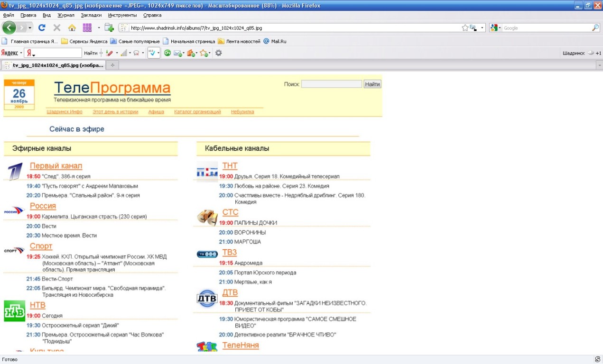Open the Сервисы Яндекса bookmark folder

(84, 41)
